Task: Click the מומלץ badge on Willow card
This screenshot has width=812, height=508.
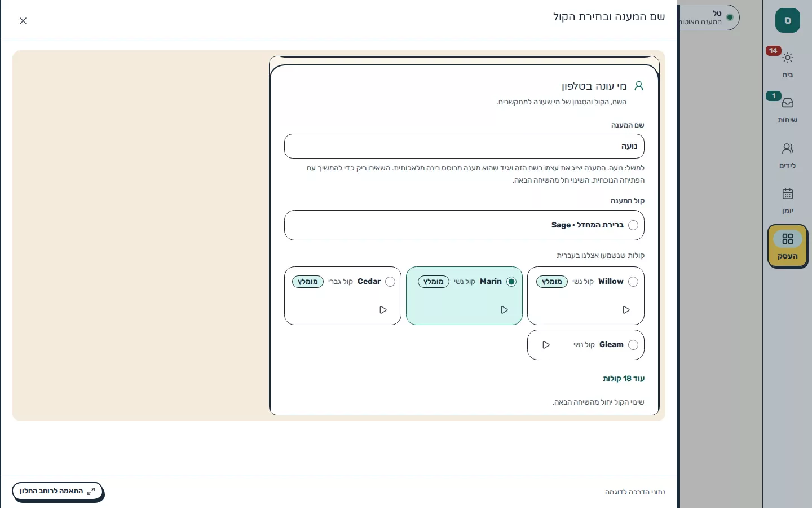Action: tap(552, 282)
